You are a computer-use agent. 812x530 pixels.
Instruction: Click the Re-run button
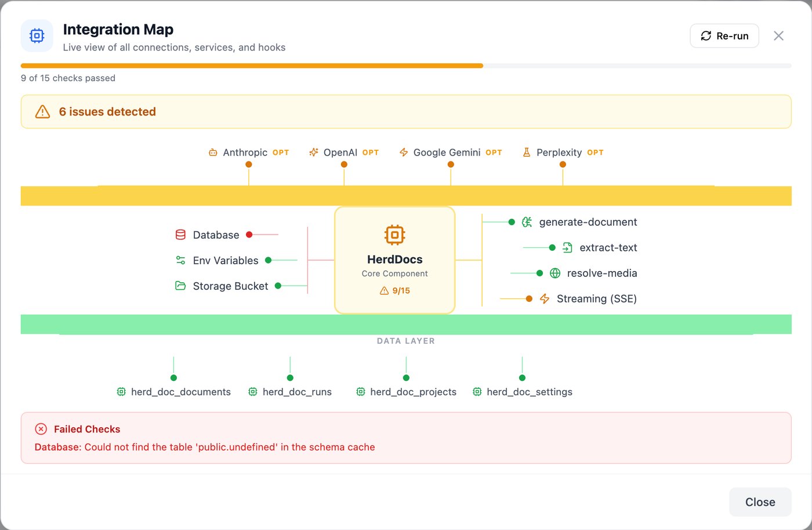tap(724, 36)
